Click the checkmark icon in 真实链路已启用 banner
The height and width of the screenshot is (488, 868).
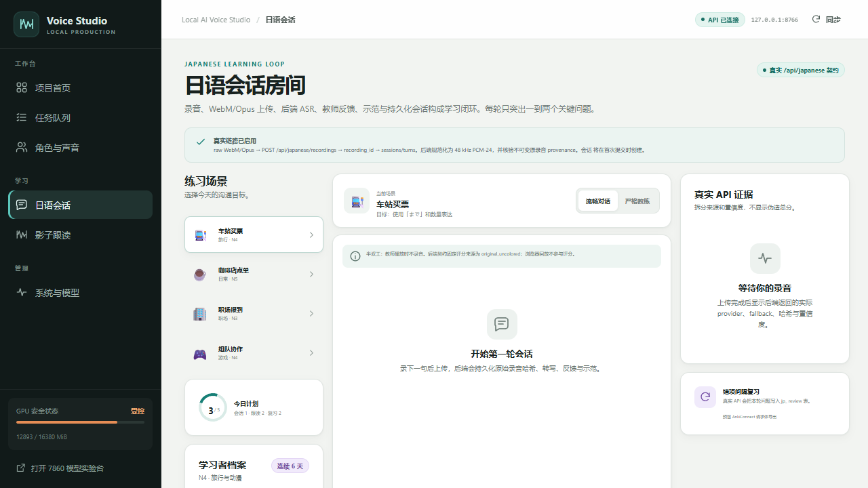click(201, 142)
